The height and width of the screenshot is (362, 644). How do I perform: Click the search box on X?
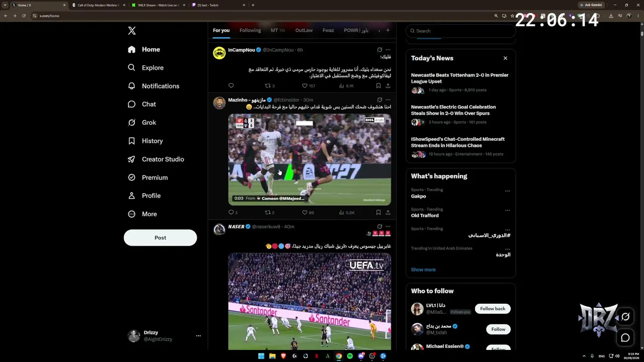pos(461,31)
